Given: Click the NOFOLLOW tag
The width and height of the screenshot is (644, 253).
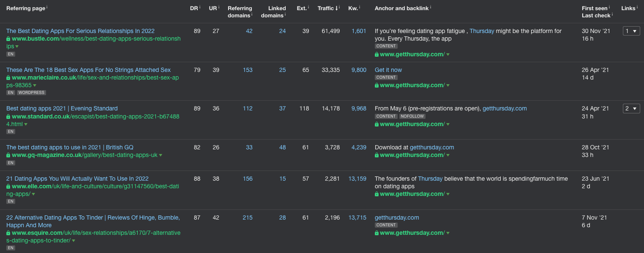Looking at the screenshot, I should (x=412, y=116).
